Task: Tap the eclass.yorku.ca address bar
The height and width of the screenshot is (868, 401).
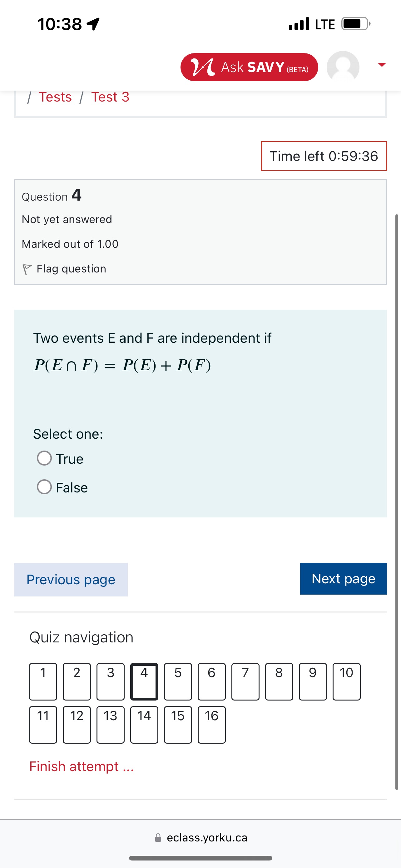Action: 207,838
